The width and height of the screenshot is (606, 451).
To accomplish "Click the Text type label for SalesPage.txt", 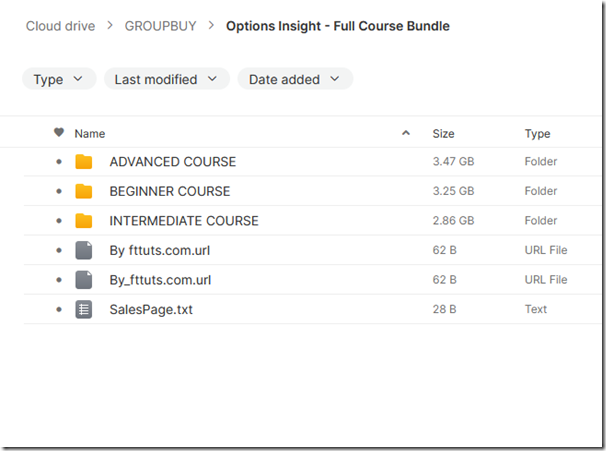I will 536,309.
